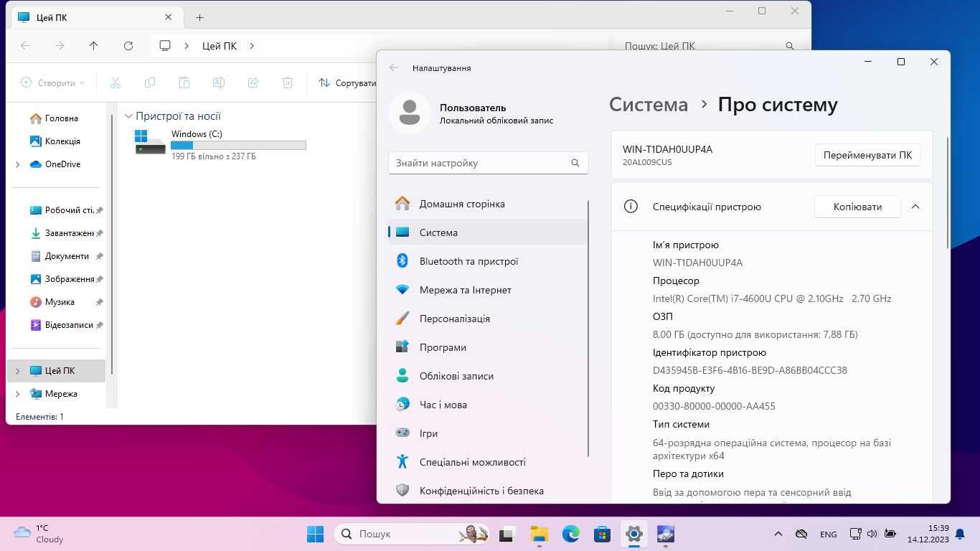This screenshot has width=980, height=551.
Task: Select Головна in Explorer navigation pane
Action: (x=62, y=118)
